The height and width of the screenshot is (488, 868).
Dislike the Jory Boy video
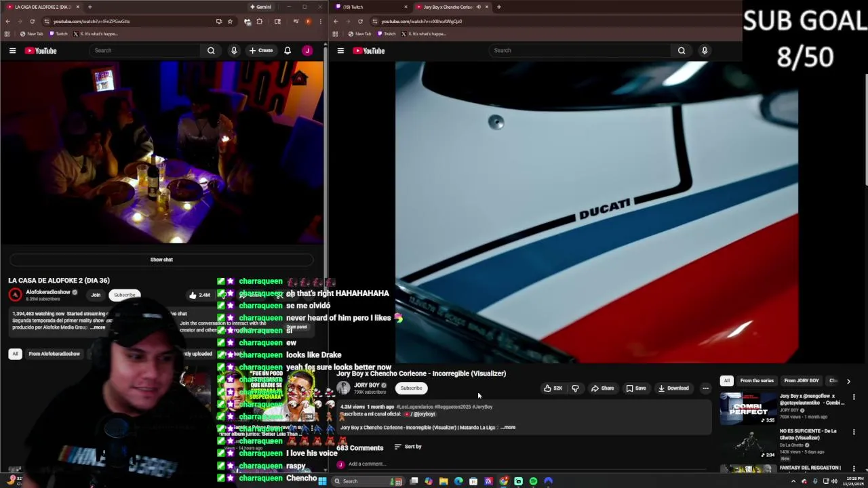coord(575,388)
